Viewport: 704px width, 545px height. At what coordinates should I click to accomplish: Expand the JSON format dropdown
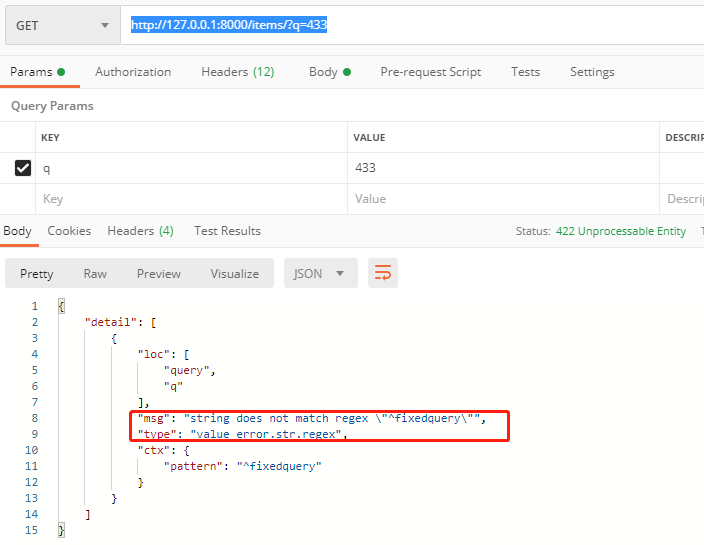(320, 273)
